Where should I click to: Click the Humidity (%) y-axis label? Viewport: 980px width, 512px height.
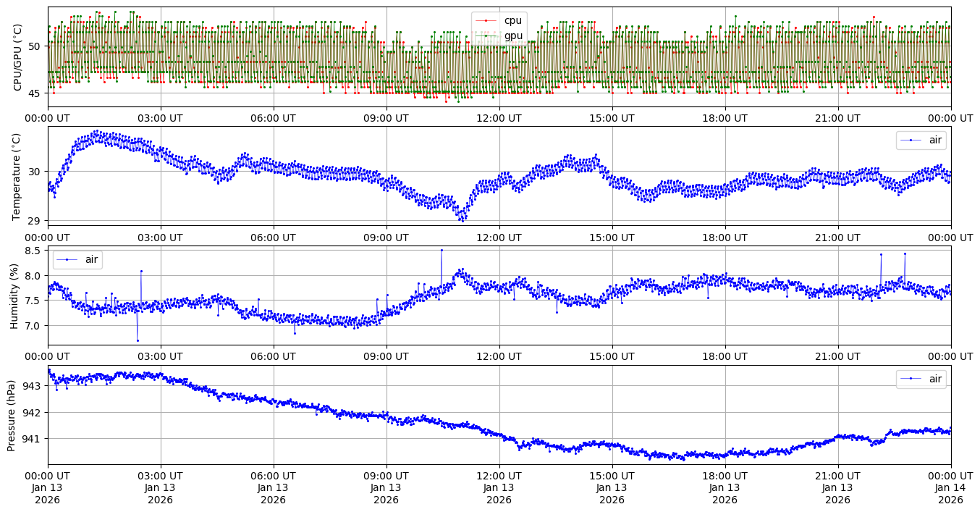click(14, 296)
